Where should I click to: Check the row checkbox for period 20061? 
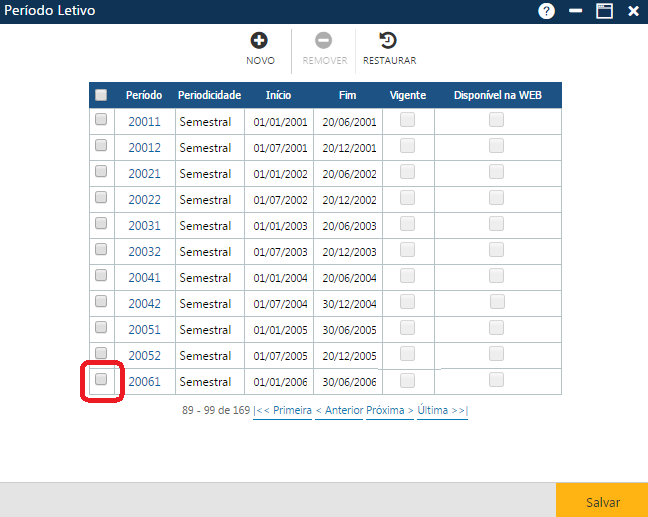[101, 380]
